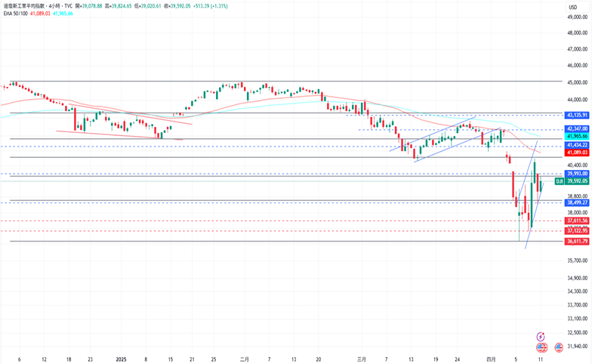
Task: Click the 49,000.00 price axis tick
Action: pos(577,17)
